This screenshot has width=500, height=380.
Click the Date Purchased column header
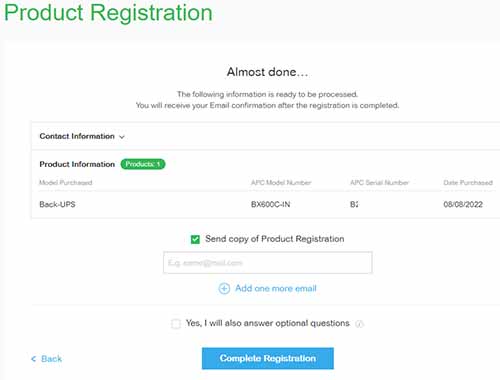tap(468, 183)
